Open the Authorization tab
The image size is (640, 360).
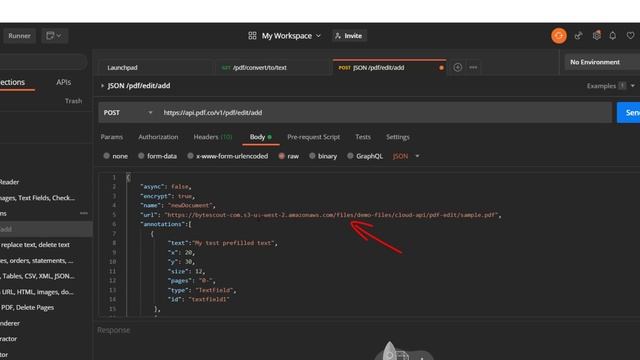tap(158, 137)
